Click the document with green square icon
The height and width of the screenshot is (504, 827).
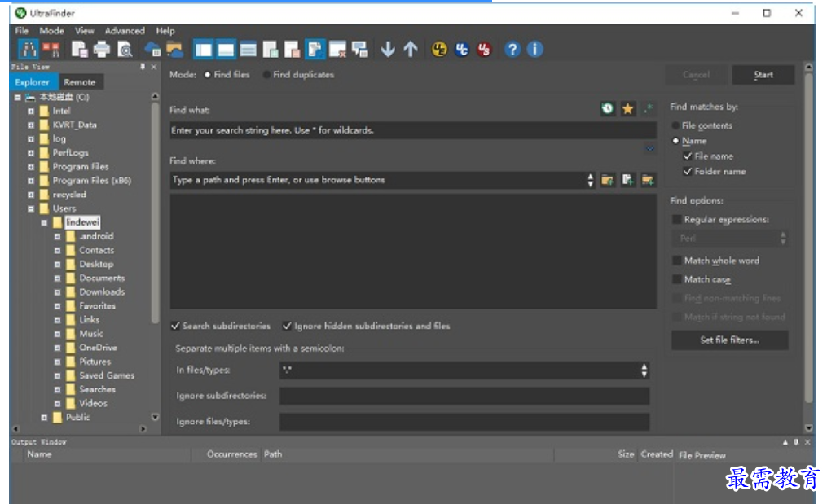[270, 50]
